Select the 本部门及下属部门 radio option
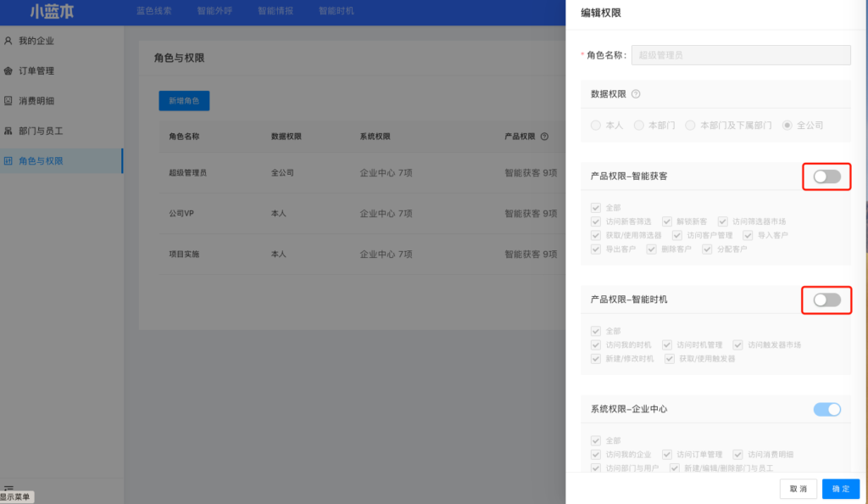Screen dimensions: 868x504 click(x=691, y=125)
